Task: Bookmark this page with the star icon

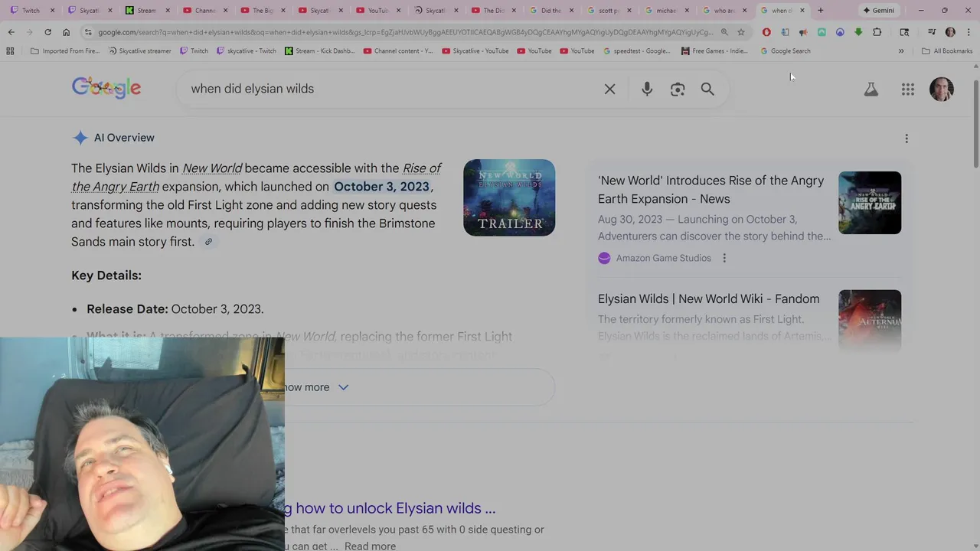Action: pos(740,32)
